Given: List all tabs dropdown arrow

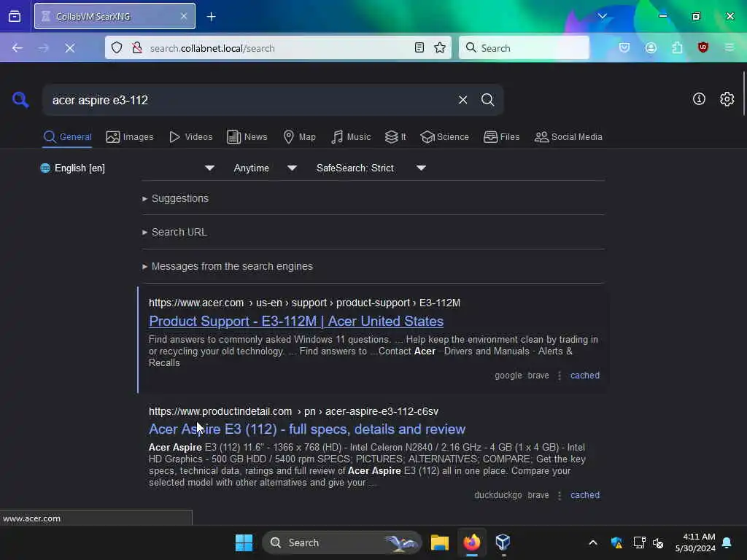Looking at the screenshot, I should 602,16.
